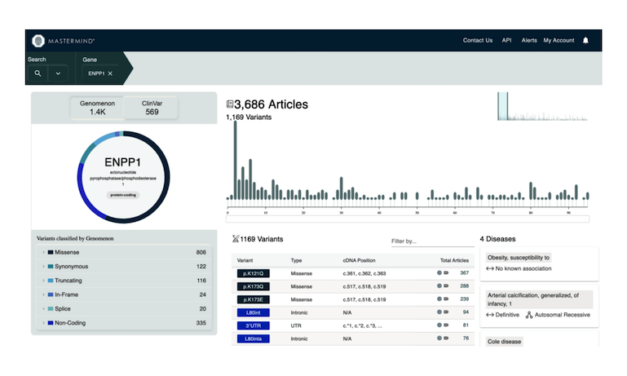Image resolution: width=627 pixels, height=376 pixels.
Task: Click the ENPP1 donut chart center
Action: click(x=123, y=177)
